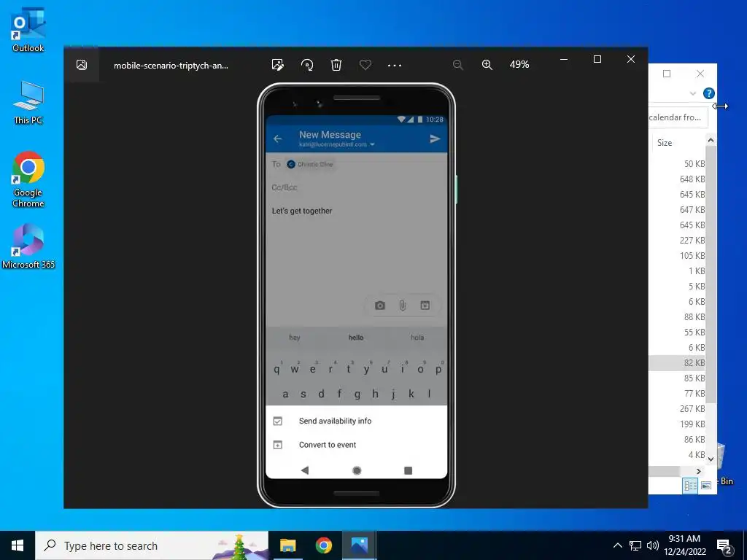Rotate the photo with the rotate icon
Screen dimensions: 747x560
(x=307, y=65)
